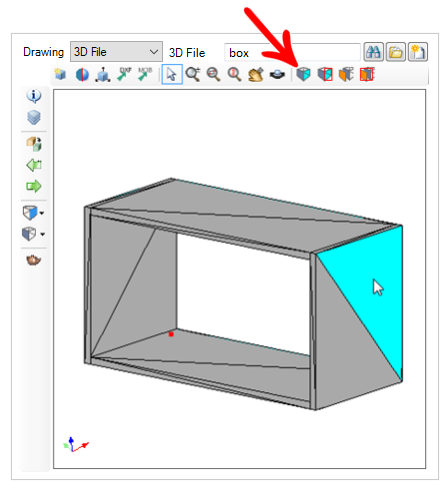Select the pan hand tool
446x489 pixels.
pos(256,74)
